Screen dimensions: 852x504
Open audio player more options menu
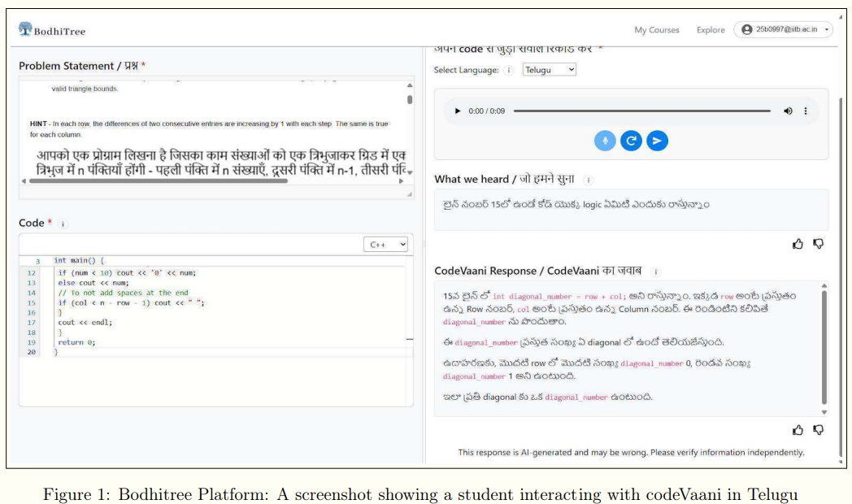806,111
